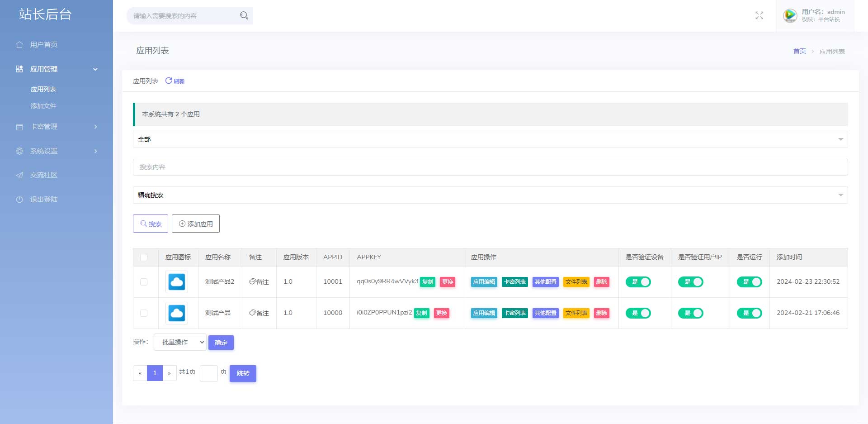Click the previous page « button
Image resolution: width=868 pixels, height=424 pixels.
click(140, 373)
